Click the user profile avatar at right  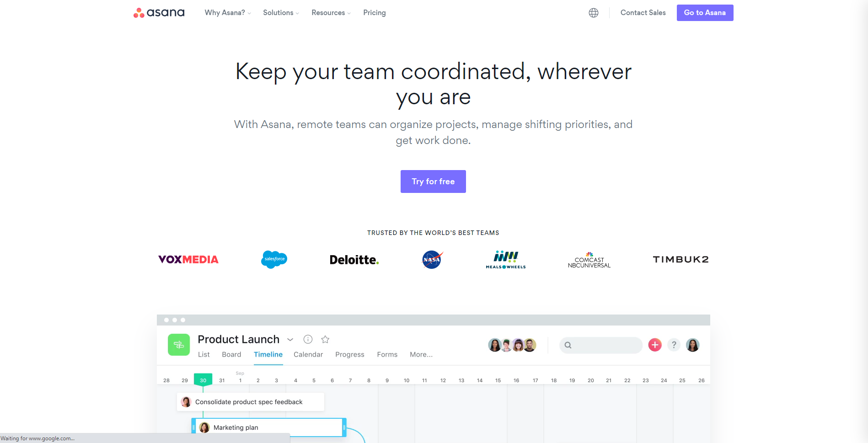pyautogui.click(x=693, y=345)
